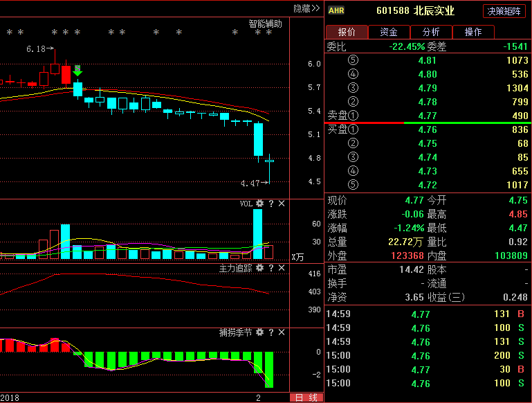The height and width of the screenshot is (403, 532).
Task: Show help for 主力追踪 indicator
Action: click(271, 268)
